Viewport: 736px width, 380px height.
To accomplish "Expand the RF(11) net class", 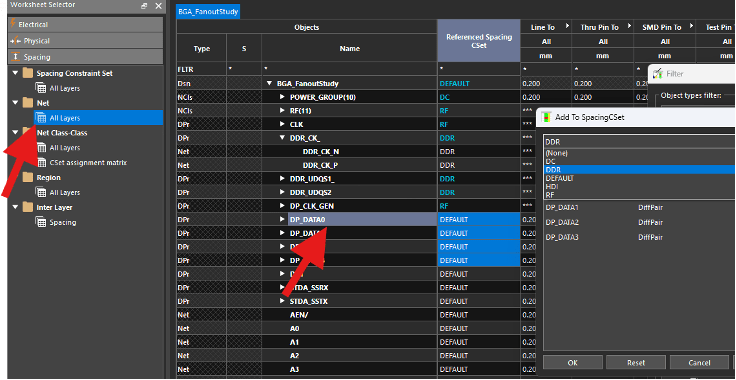I will 282,111.
